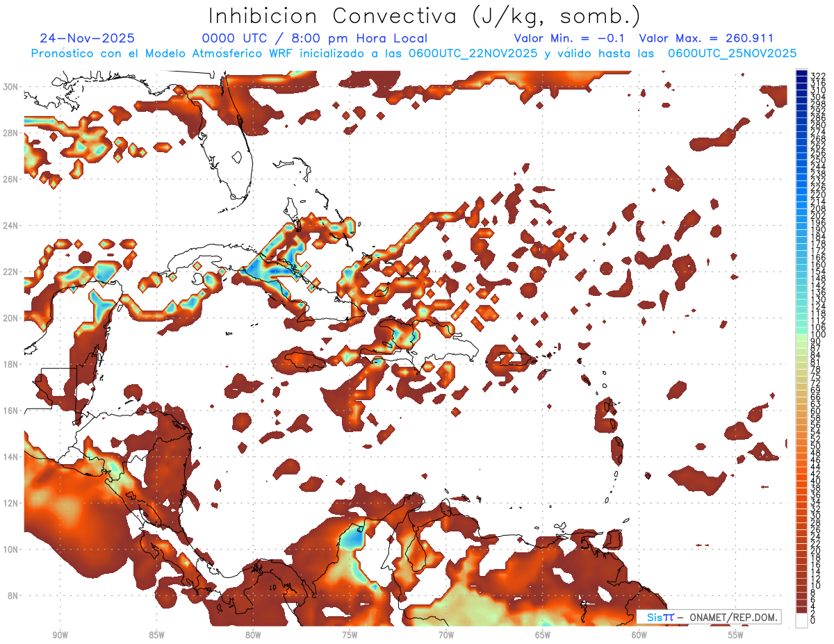Click the "14N" latitude label

(x=12, y=457)
